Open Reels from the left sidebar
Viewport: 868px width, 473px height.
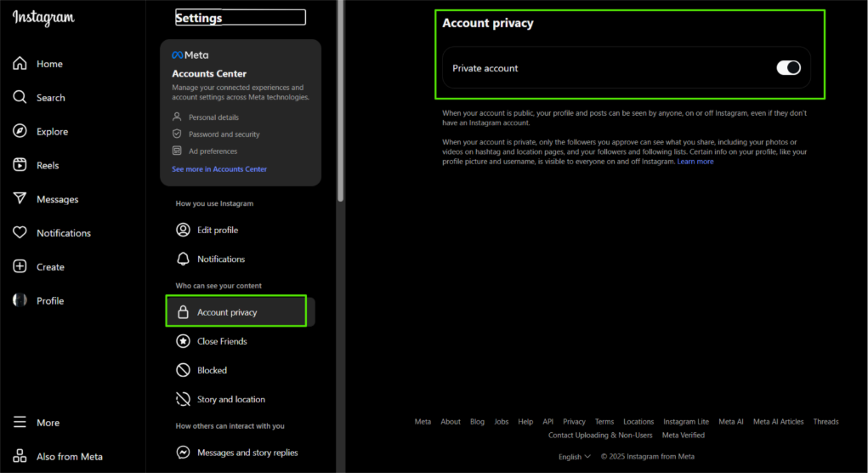point(20,165)
